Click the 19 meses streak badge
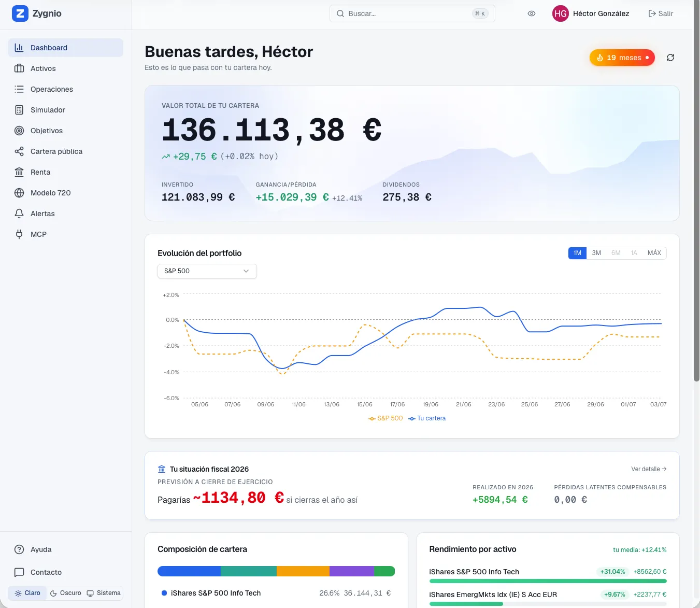 click(622, 58)
